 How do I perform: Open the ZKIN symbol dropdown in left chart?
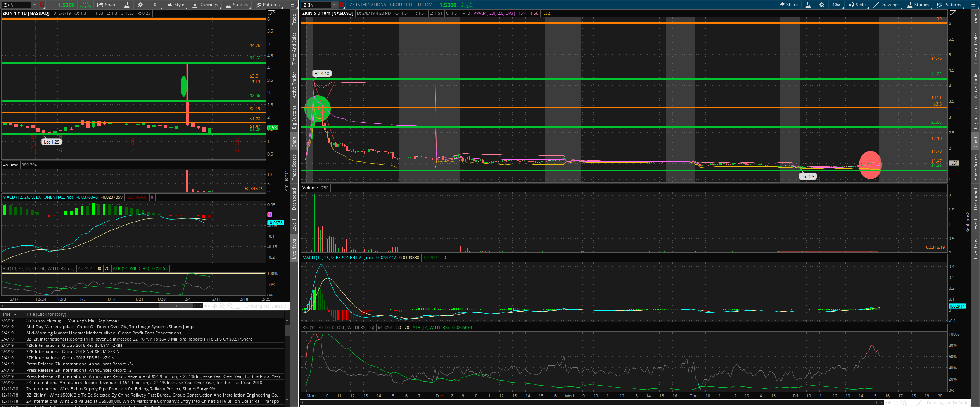pyautogui.click(x=34, y=5)
